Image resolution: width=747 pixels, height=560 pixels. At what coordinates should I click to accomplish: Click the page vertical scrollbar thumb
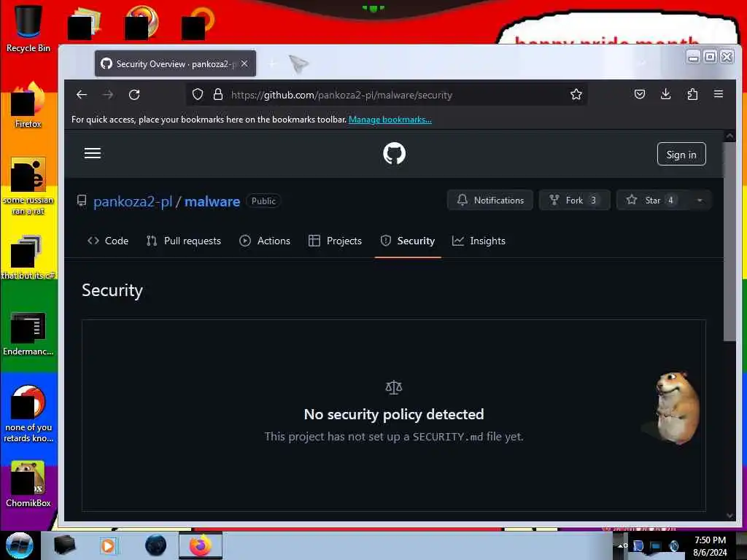pyautogui.click(x=729, y=241)
